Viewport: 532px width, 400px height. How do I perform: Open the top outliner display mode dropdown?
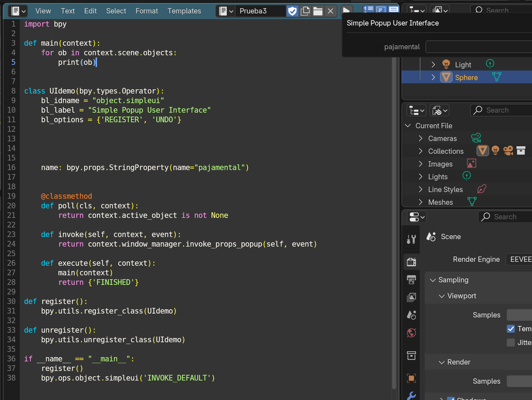click(440, 10)
